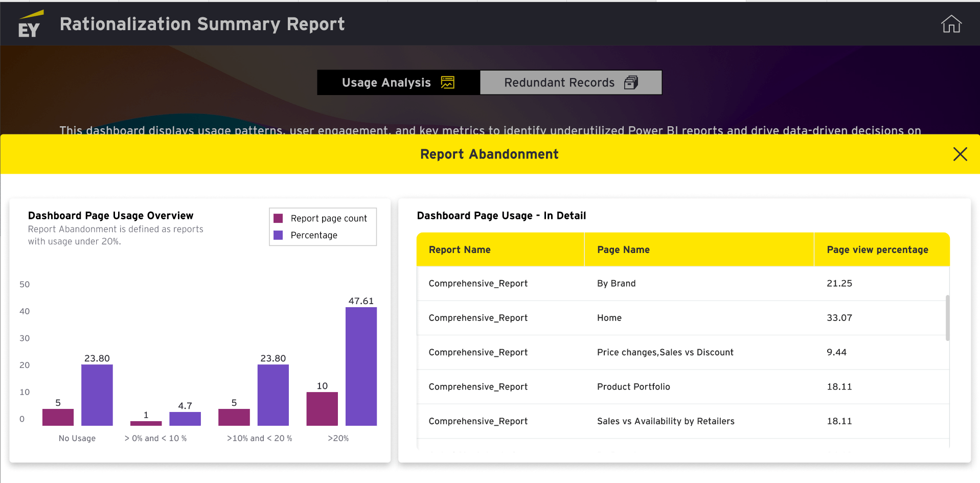Viewport: 980px width, 483px height.
Task: Sort by Page view percentage header
Action: click(877, 250)
